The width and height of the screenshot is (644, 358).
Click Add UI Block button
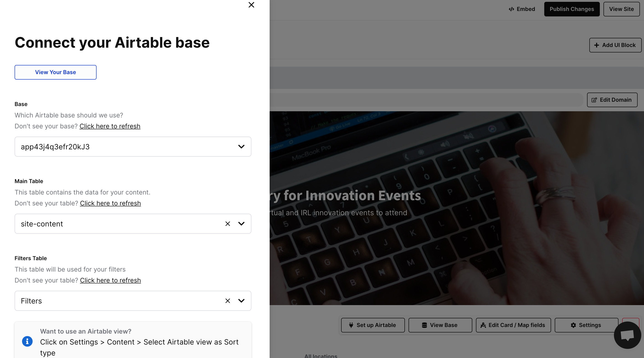tap(615, 45)
